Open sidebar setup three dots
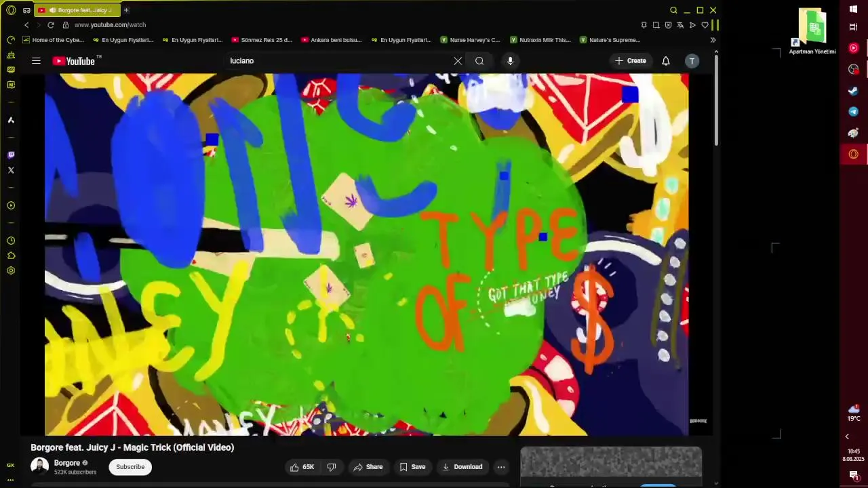Screen dimensions: 868x488 click(x=10, y=480)
